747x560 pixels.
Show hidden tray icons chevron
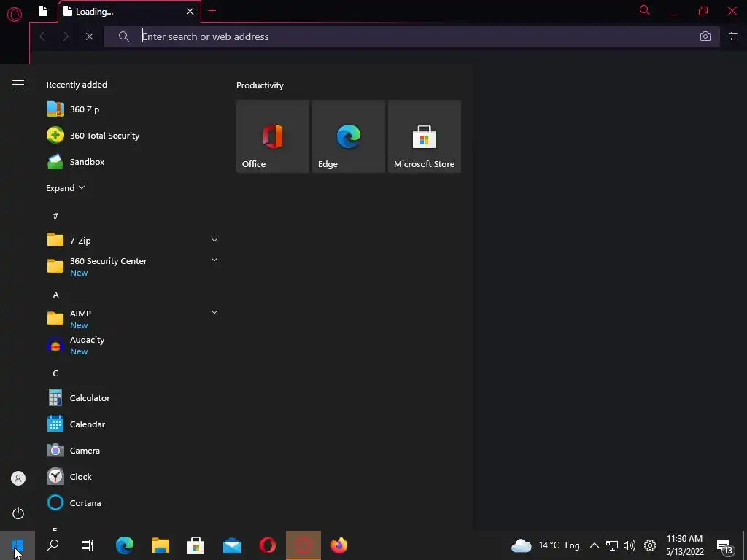coord(594,545)
